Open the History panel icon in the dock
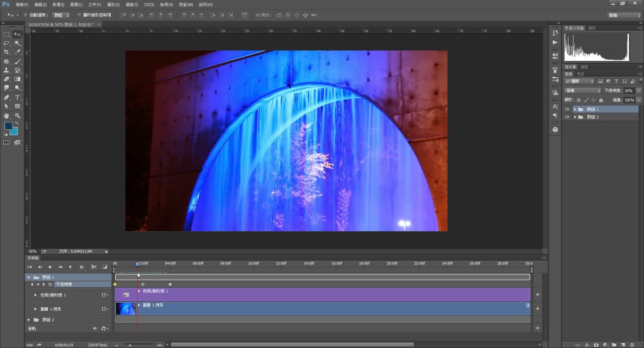This screenshot has height=348, width=644. (555, 32)
